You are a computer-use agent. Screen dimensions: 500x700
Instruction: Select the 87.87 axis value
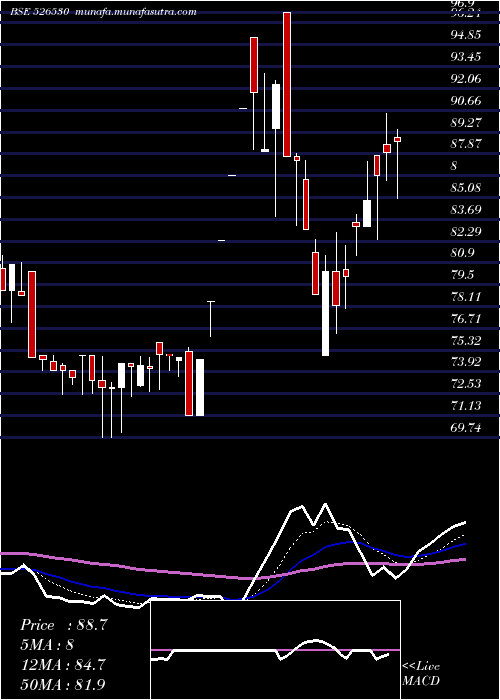click(466, 144)
